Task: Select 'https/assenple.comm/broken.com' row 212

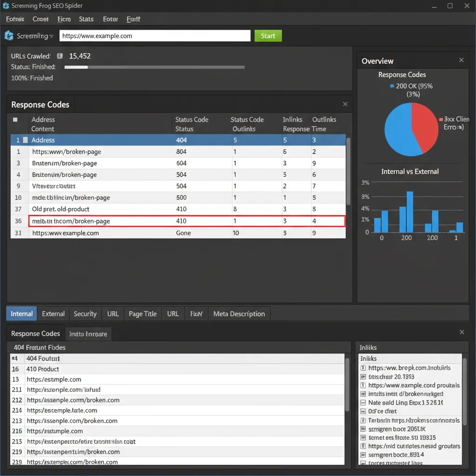Action: pyautogui.click(x=178, y=400)
